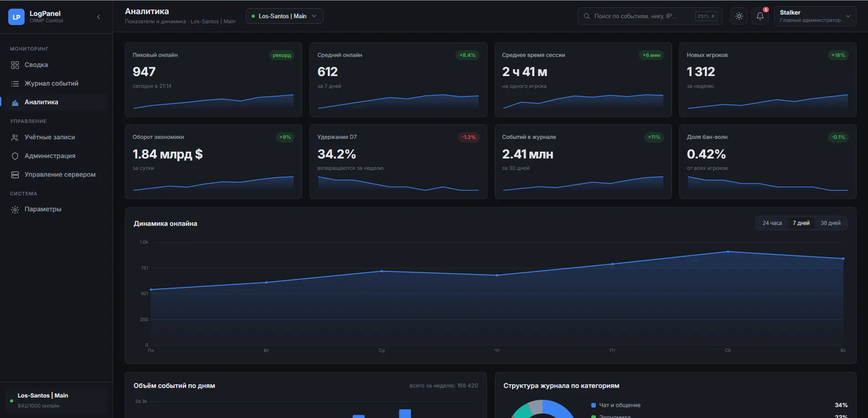The image size is (868, 418).
Task: Click the Ср data point on online chart
Action: [x=382, y=271]
